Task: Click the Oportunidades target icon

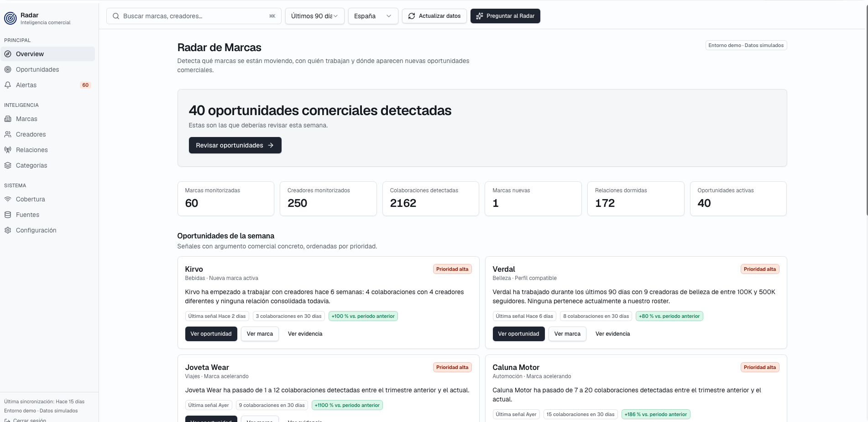Action: point(8,69)
